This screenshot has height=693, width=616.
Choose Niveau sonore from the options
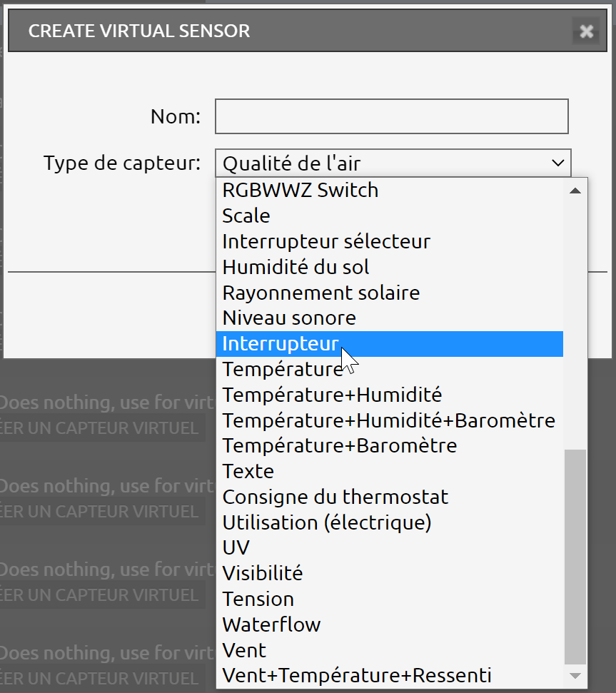(x=288, y=318)
